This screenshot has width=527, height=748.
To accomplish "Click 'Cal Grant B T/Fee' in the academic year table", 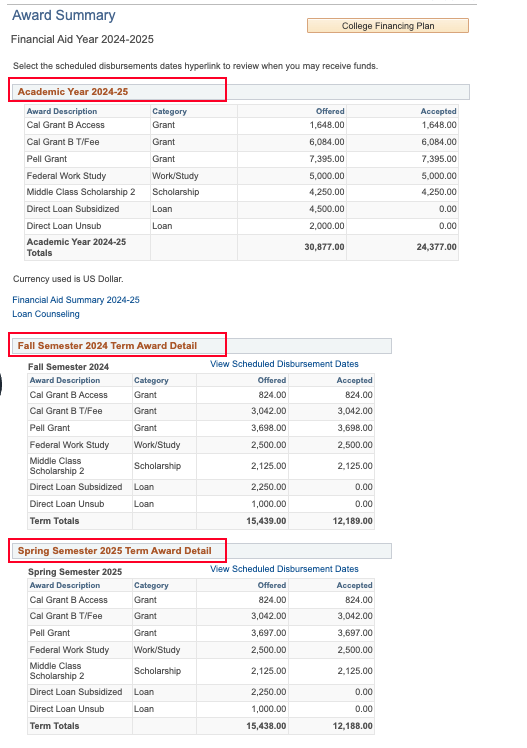I will (x=63, y=142).
